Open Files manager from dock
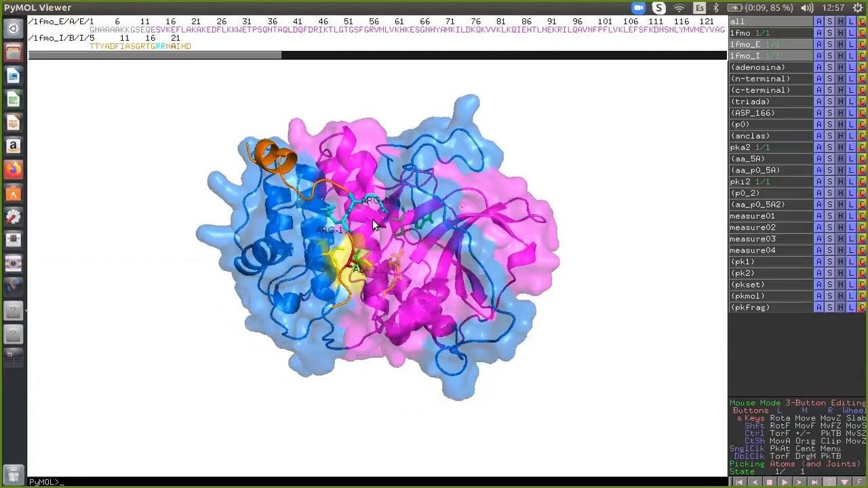Viewport: 868px width, 488px height. coord(13,52)
